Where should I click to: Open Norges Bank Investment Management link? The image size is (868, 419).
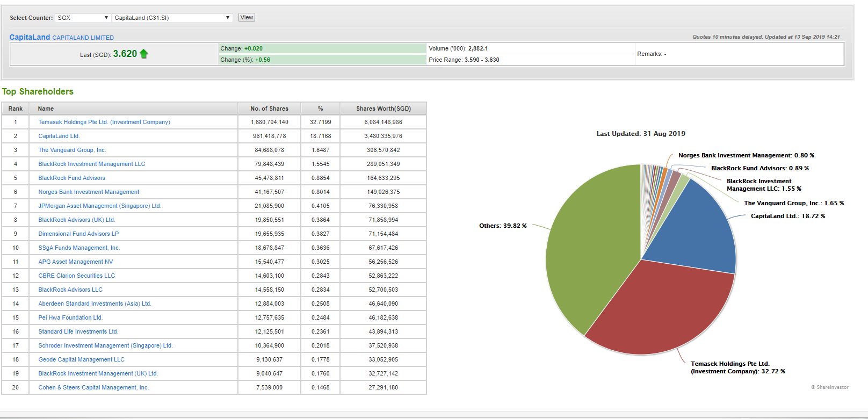click(89, 192)
